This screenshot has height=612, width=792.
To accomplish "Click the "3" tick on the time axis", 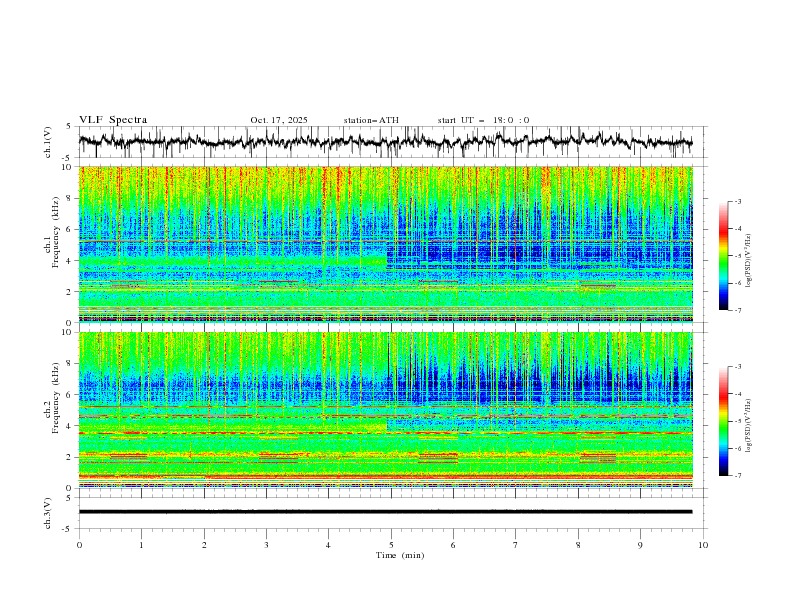I will coord(266,545).
